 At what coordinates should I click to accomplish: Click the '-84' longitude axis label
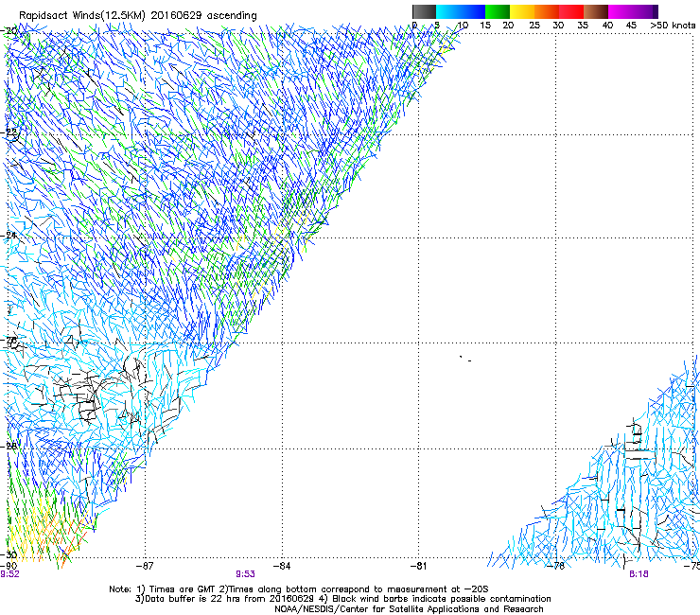282,566
